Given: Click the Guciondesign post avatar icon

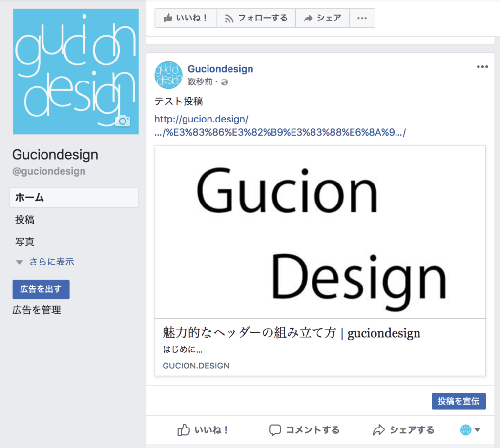Looking at the screenshot, I should pos(168,75).
